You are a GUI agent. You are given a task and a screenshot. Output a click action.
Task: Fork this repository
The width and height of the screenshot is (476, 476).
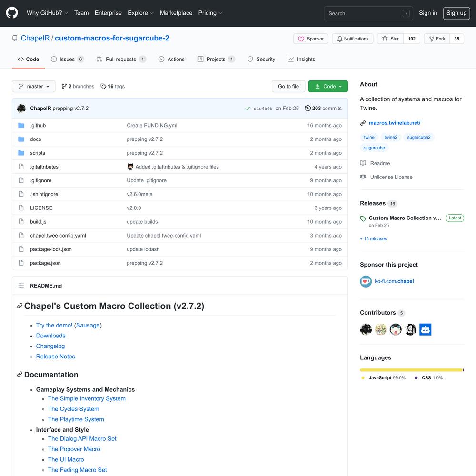coord(437,39)
